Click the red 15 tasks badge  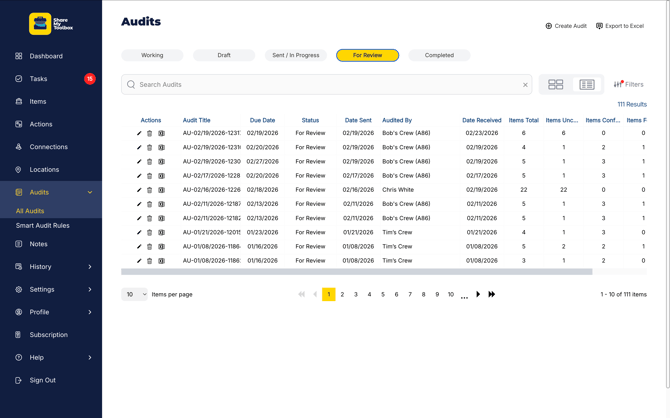click(x=90, y=79)
